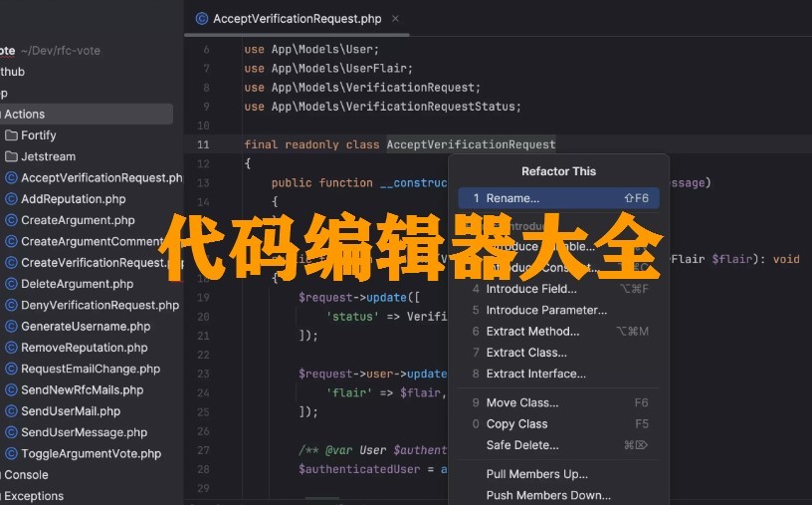The height and width of the screenshot is (505, 812).
Task: Open DeleteArgument.php file
Action: click(78, 284)
